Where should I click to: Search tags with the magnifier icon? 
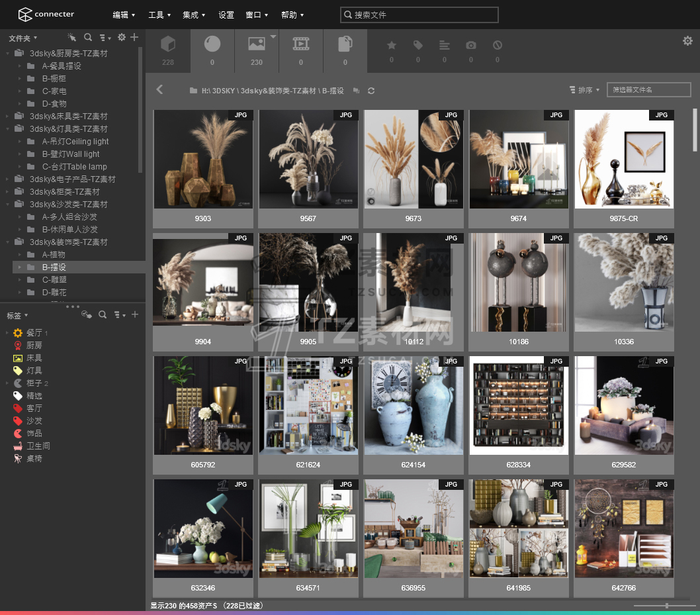103,315
